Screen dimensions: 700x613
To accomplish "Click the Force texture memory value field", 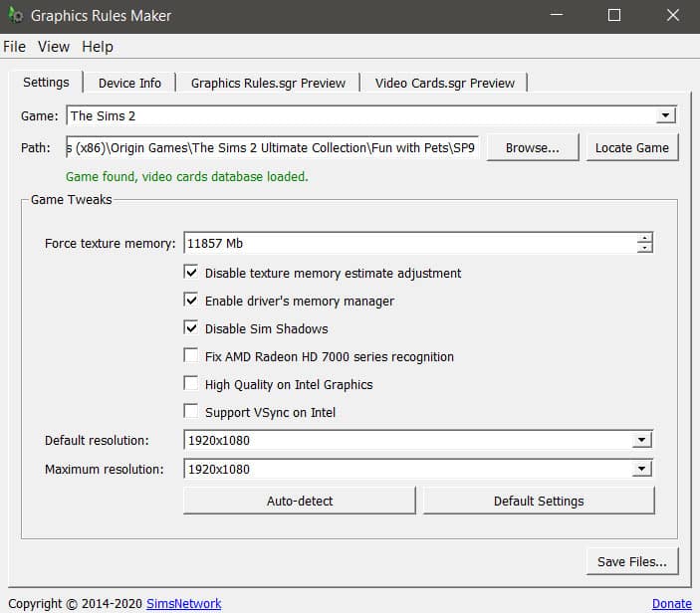I will tap(410, 243).
